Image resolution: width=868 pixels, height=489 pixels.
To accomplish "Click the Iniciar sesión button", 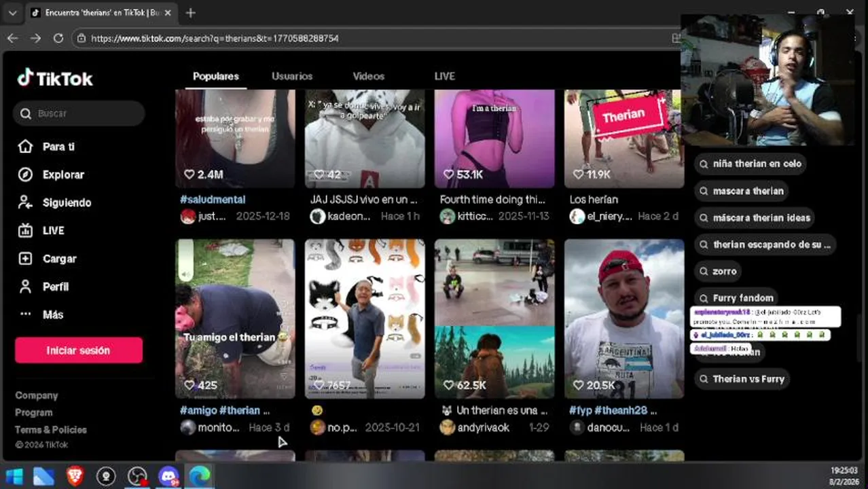I will point(79,350).
